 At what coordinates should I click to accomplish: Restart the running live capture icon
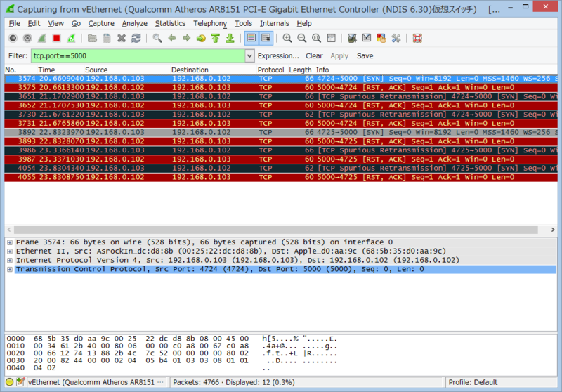coord(72,38)
